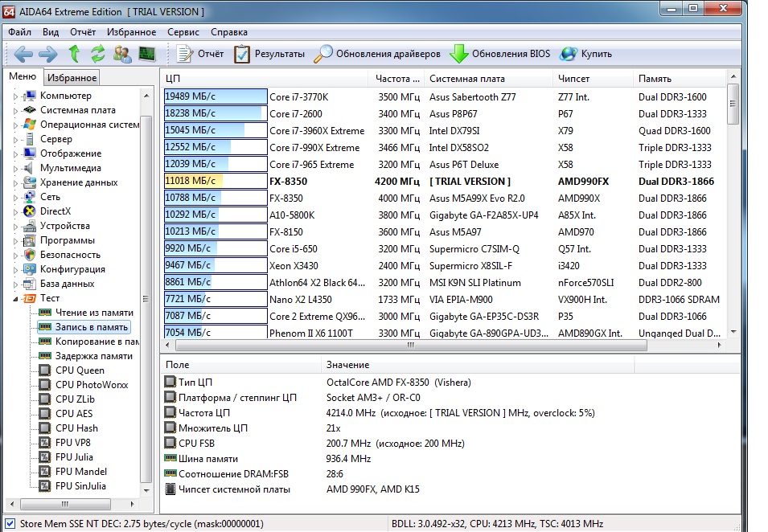Click the Поле column header
Viewport: 768px width, 532px height.
point(241,365)
